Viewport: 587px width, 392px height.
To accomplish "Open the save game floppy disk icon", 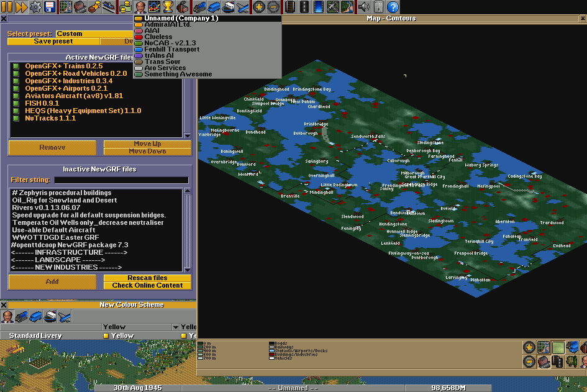I will click(x=50, y=7).
